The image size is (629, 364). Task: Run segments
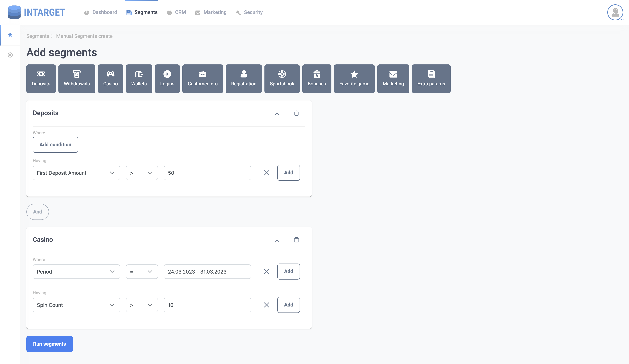click(50, 344)
